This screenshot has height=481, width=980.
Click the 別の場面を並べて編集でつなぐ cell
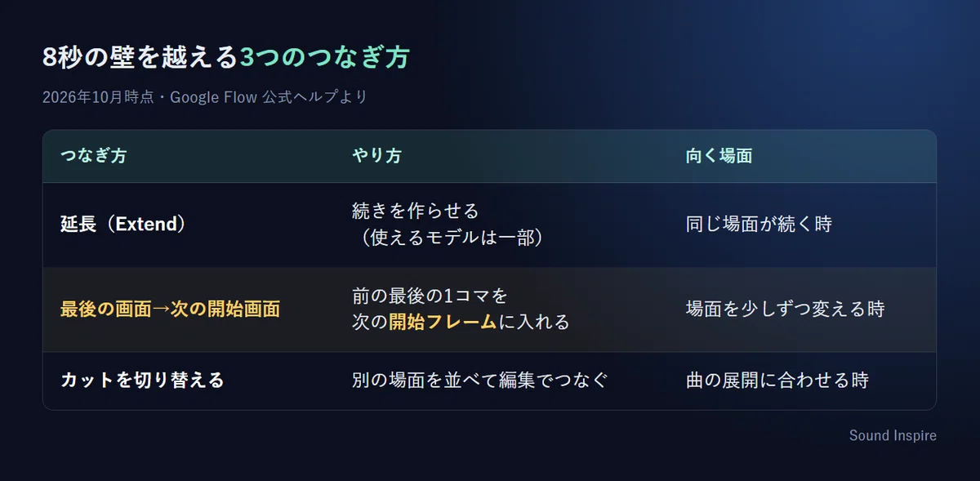[x=479, y=381]
